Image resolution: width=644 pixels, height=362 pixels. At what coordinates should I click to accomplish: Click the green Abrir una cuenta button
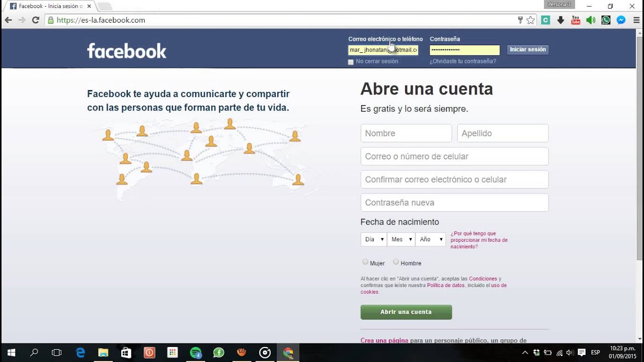(406, 312)
